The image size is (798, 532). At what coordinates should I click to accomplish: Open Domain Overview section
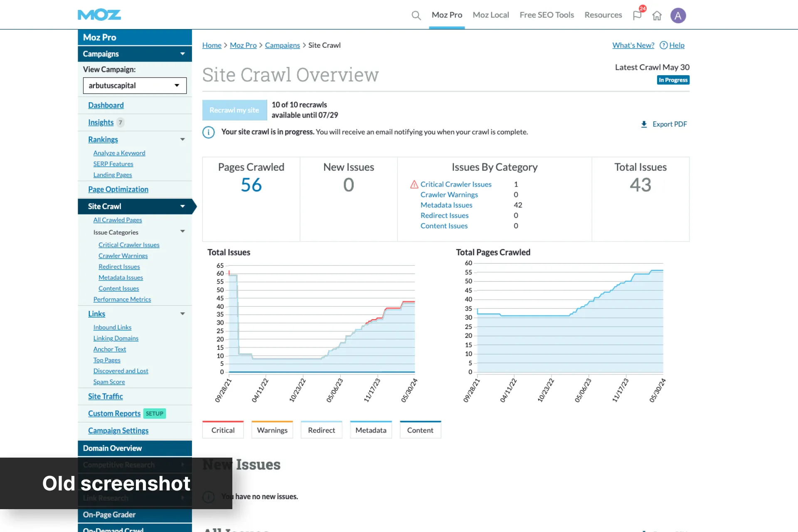[135, 448]
